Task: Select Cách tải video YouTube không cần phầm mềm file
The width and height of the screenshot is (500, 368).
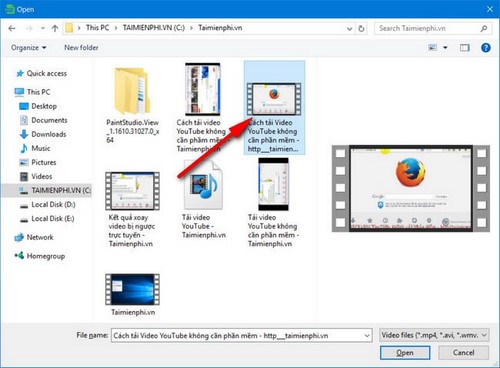Action: pos(202,107)
